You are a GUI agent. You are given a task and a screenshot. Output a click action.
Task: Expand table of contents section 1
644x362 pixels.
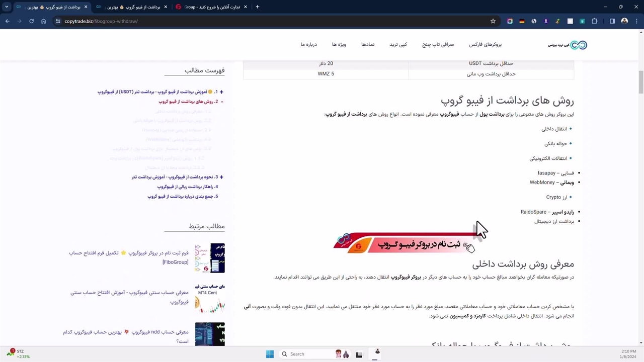[x=221, y=92]
